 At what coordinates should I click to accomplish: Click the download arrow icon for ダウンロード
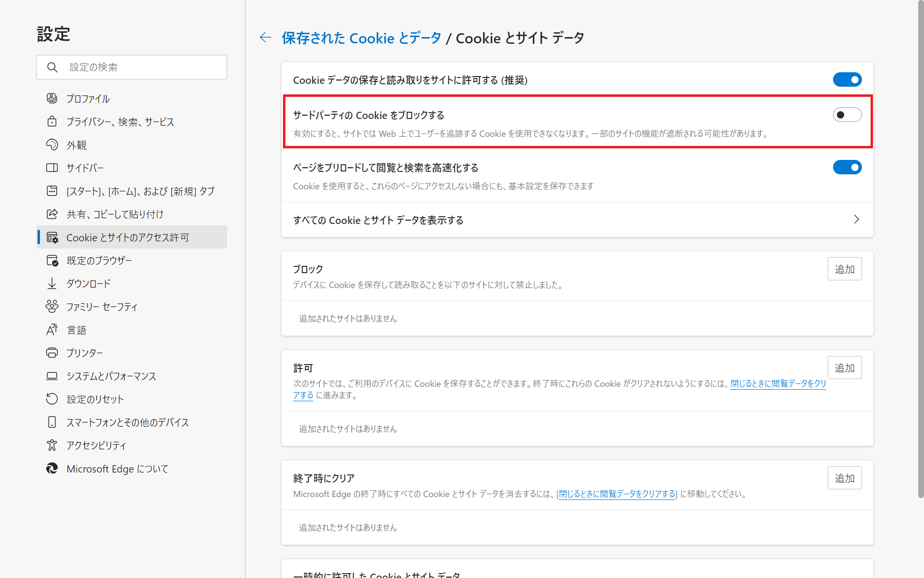[x=52, y=283]
